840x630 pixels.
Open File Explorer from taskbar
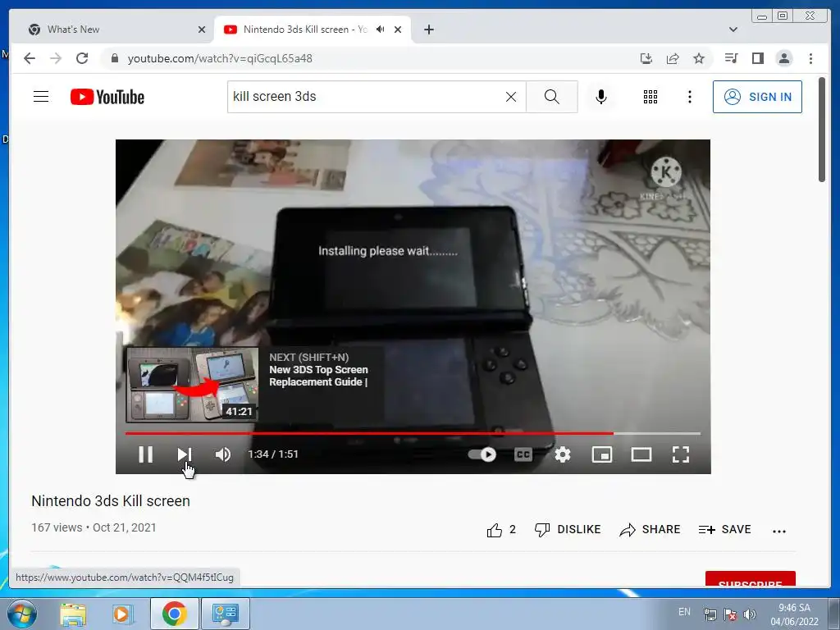73,614
